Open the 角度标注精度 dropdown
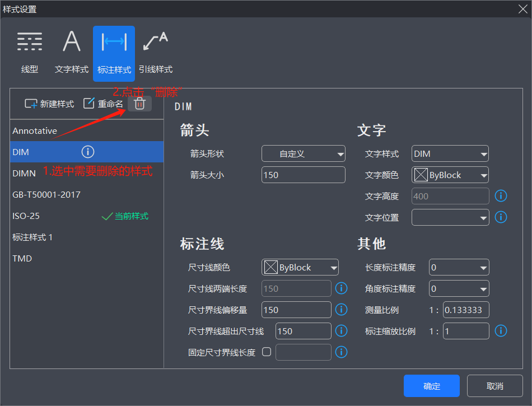Image resolution: width=532 pixels, height=406 pixels. coord(459,289)
